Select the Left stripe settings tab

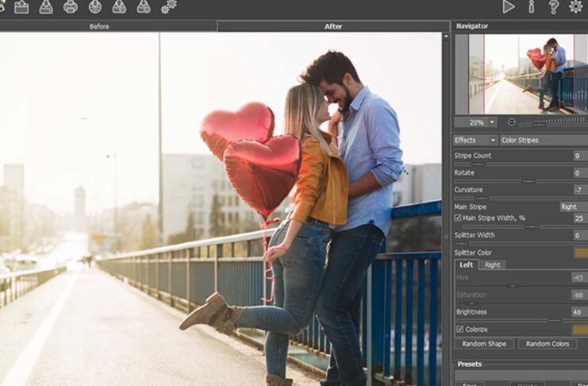click(467, 264)
